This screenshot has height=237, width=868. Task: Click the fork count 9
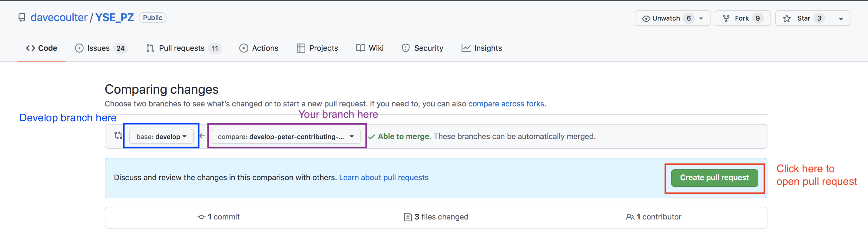pos(757,18)
